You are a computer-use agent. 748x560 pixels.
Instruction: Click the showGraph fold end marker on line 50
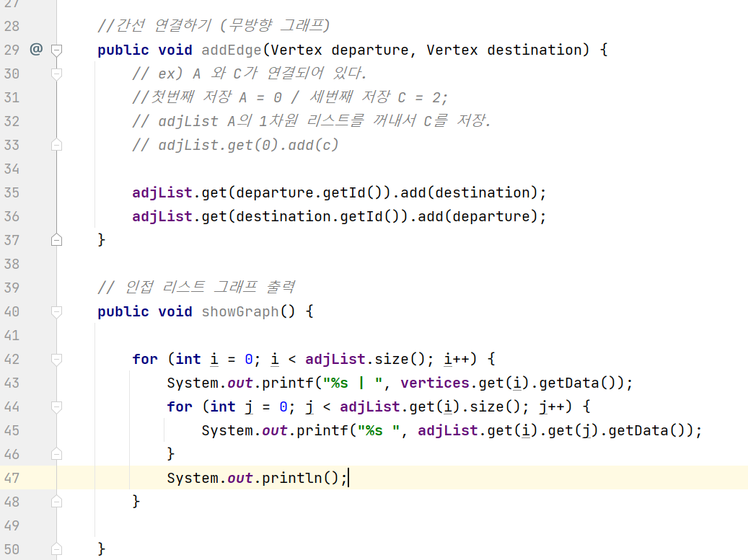(x=56, y=548)
